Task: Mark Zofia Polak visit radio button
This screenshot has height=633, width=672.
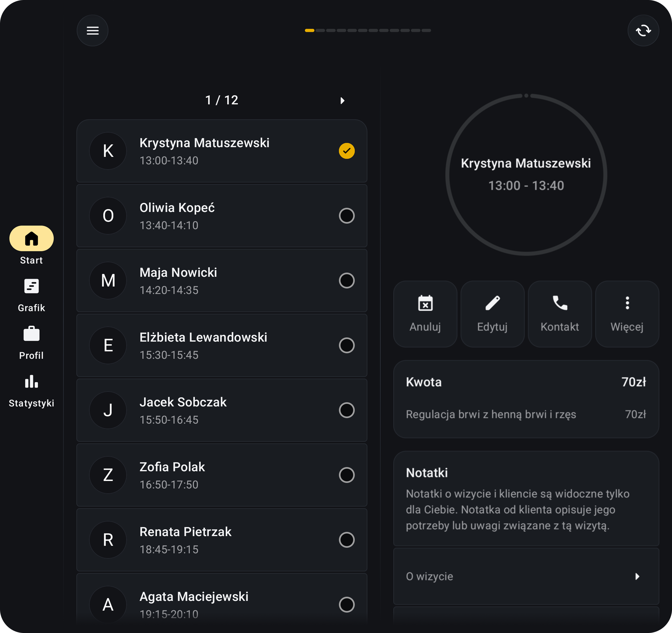Action: [347, 475]
